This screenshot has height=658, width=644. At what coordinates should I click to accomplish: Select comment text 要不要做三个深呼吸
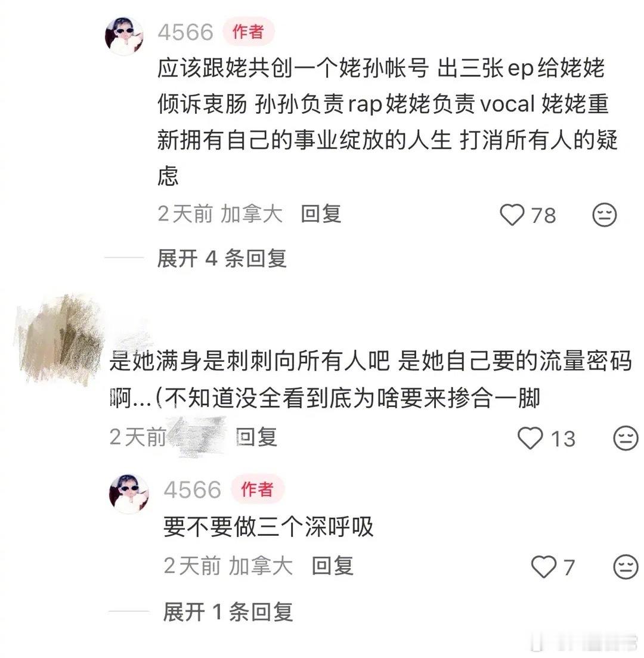[268, 527]
